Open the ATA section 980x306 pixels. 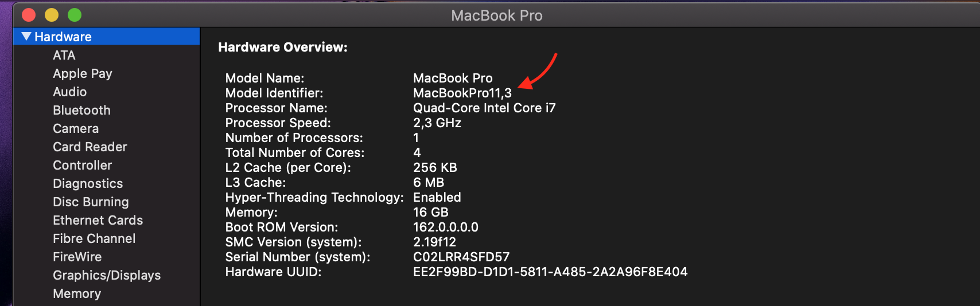coord(64,55)
